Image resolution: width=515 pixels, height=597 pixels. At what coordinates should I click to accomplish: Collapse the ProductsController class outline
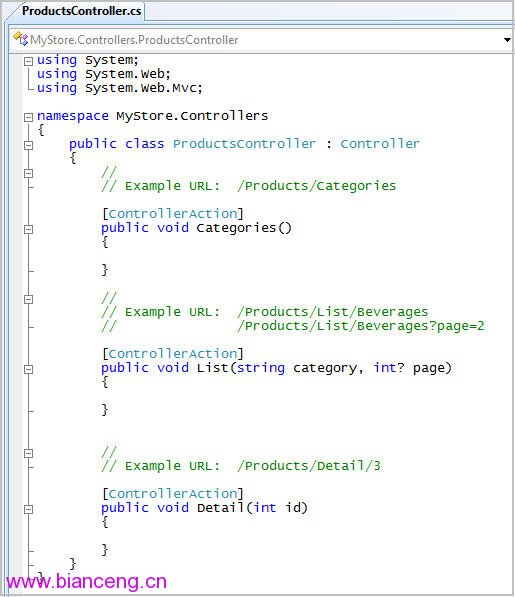point(28,145)
